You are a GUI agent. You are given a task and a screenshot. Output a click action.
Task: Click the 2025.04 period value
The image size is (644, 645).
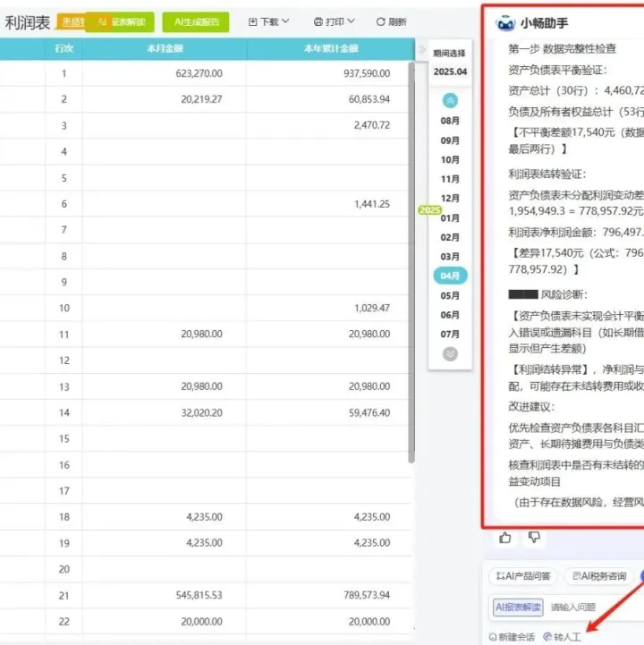pos(450,72)
